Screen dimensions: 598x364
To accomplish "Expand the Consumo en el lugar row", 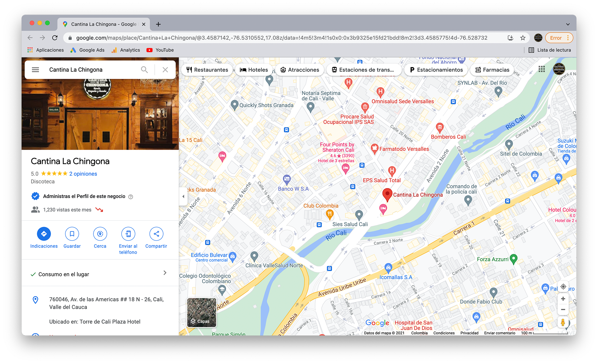I will (100, 273).
